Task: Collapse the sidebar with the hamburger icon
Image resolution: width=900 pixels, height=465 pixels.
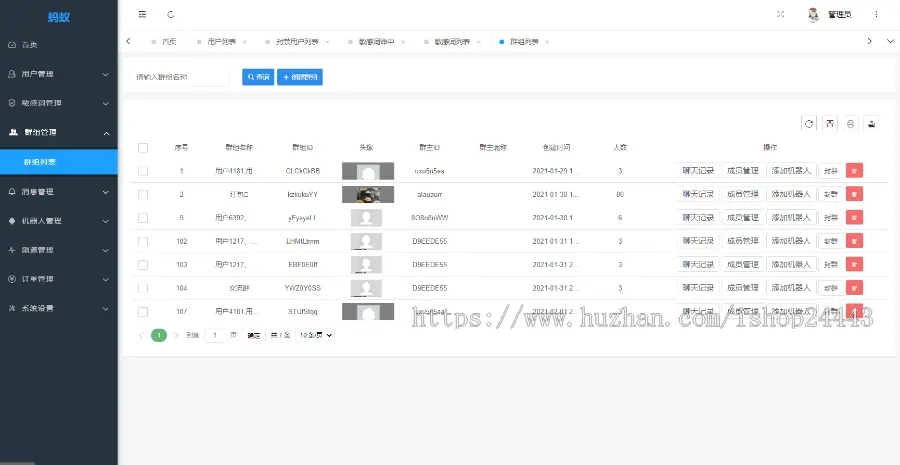Action: coord(142,15)
